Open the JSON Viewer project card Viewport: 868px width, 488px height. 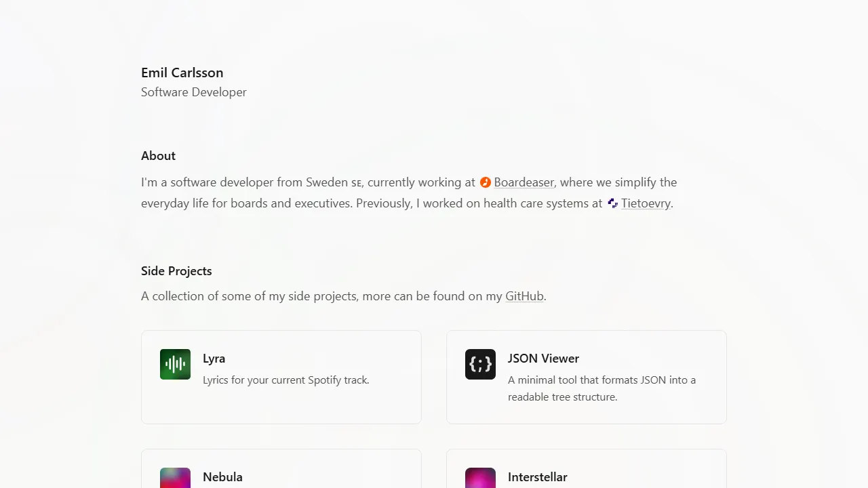point(586,377)
